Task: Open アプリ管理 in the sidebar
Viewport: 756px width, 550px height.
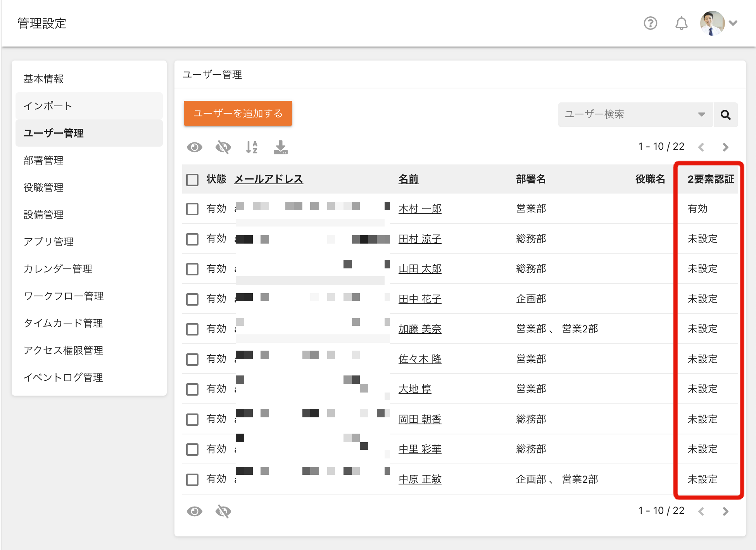Action: click(89, 242)
